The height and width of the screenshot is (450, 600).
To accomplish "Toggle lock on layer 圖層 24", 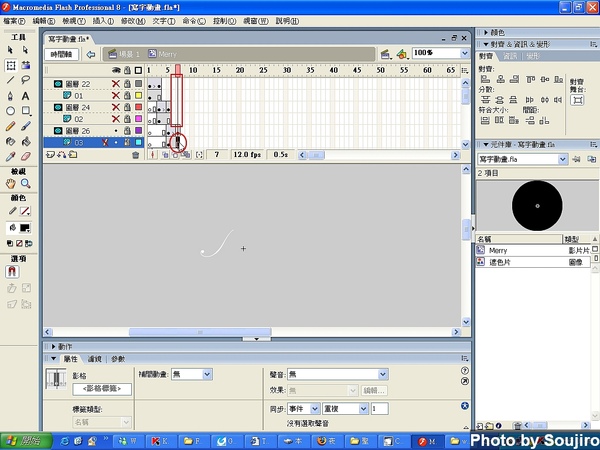I will pyautogui.click(x=127, y=107).
